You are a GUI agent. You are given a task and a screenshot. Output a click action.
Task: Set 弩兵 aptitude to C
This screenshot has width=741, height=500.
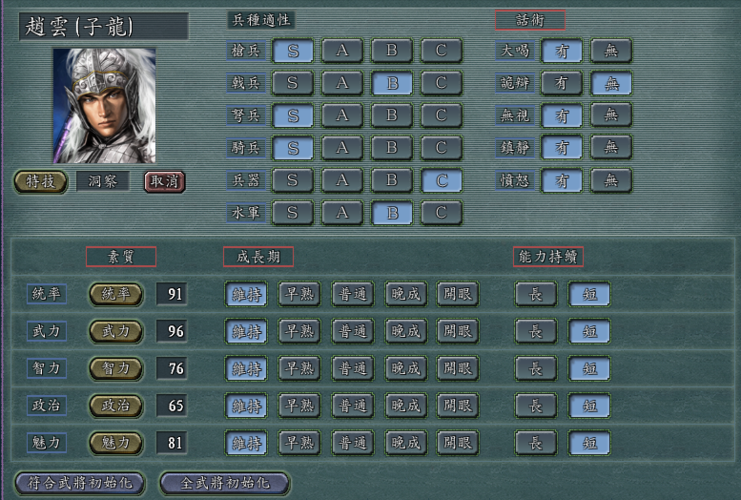click(441, 116)
